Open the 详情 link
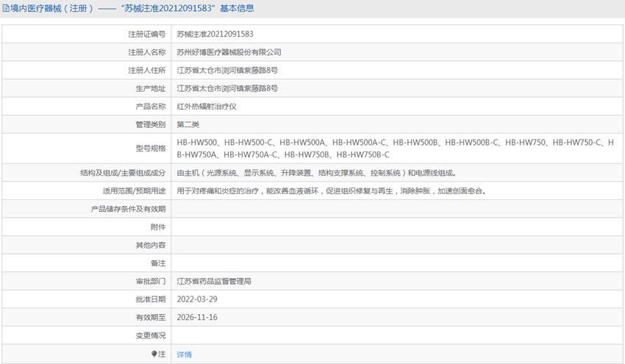Screen dimensions: 625x364 [x=184, y=354]
